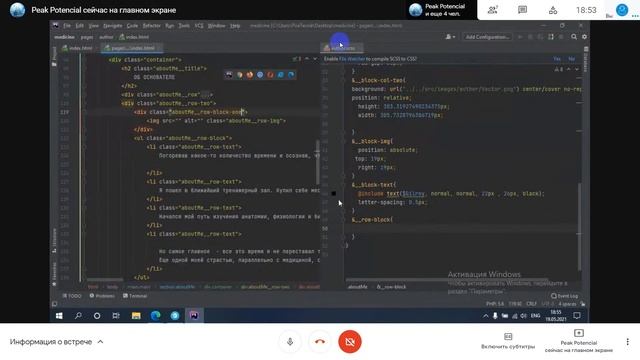Open the Meet participants panel icon
The height and width of the screenshot is (360, 640).
(493, 10)
